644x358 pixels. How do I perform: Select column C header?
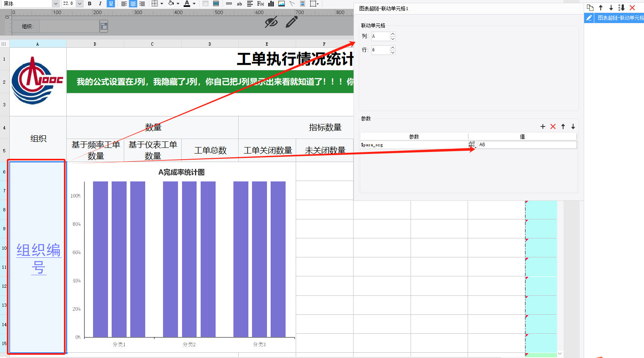click(x=152, y=44)
